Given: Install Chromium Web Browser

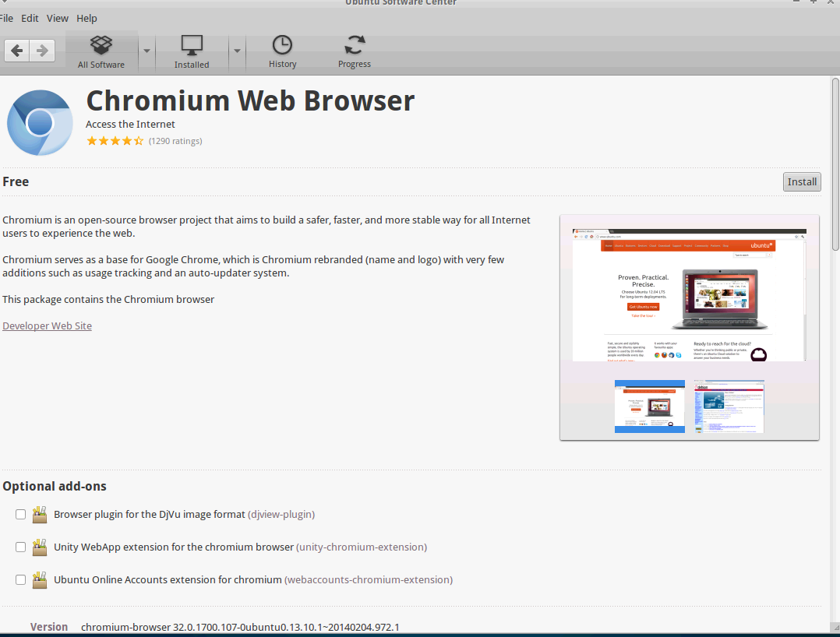Looking at the screenshot, I should [x=802, y=182].
